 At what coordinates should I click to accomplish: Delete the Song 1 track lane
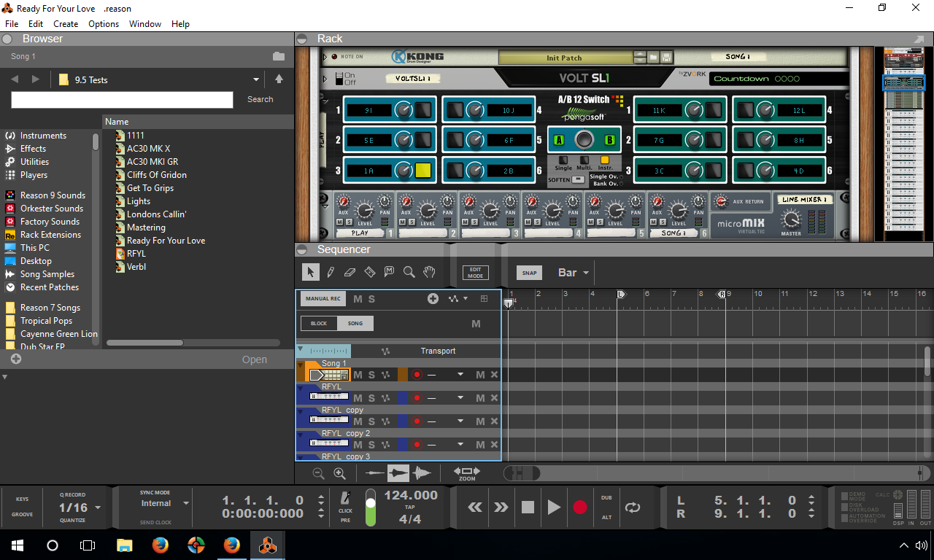(494, 375)
